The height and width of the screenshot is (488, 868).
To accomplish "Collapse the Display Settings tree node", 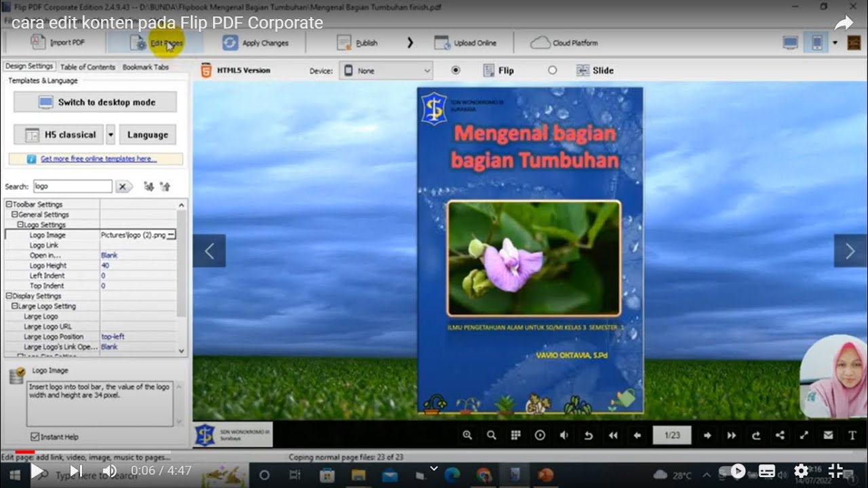I will [9, 296].
